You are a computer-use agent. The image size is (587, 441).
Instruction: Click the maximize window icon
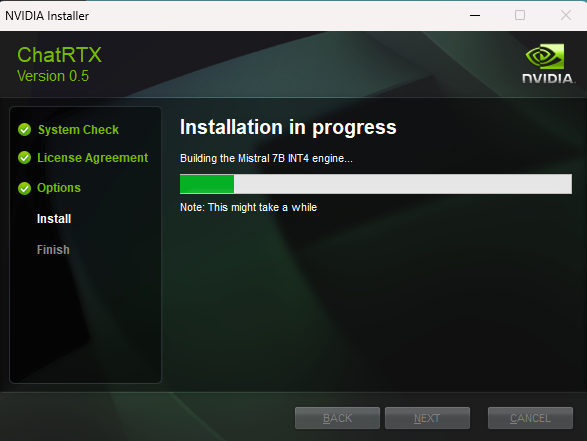point(520,15)
